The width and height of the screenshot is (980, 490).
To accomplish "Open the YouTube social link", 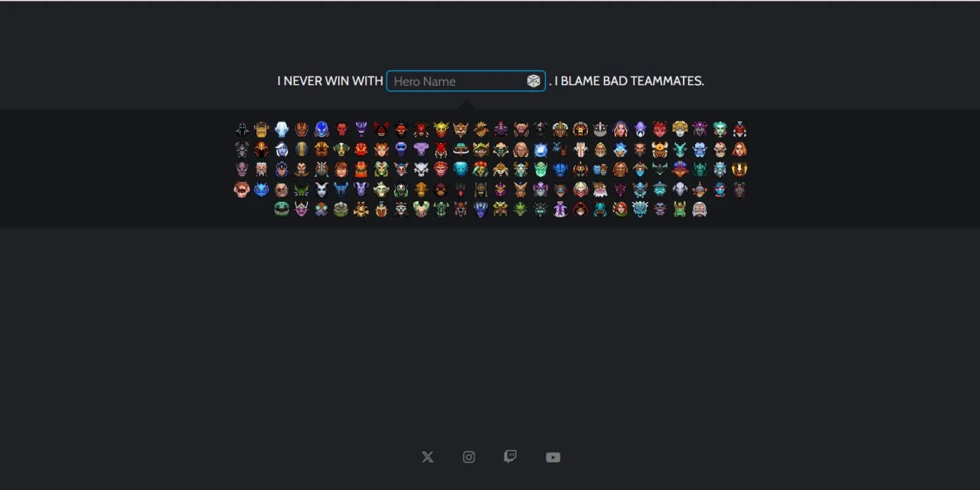I will click(553, 457).
